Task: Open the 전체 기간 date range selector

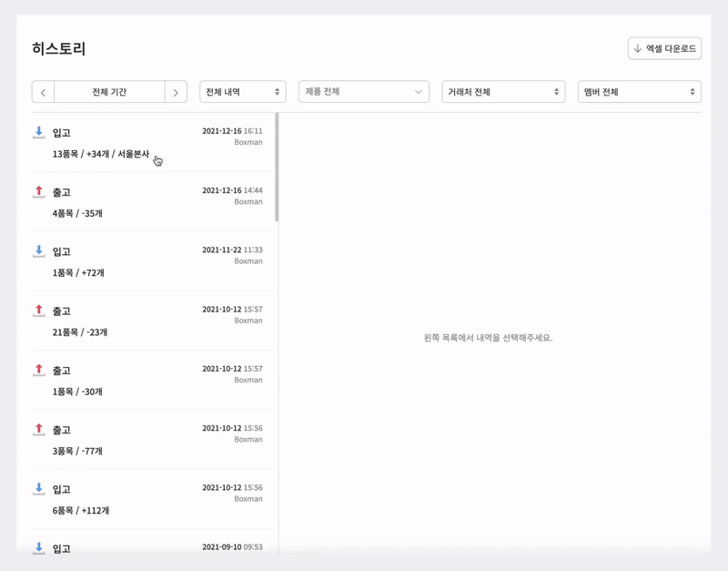Action: (109, 92)
